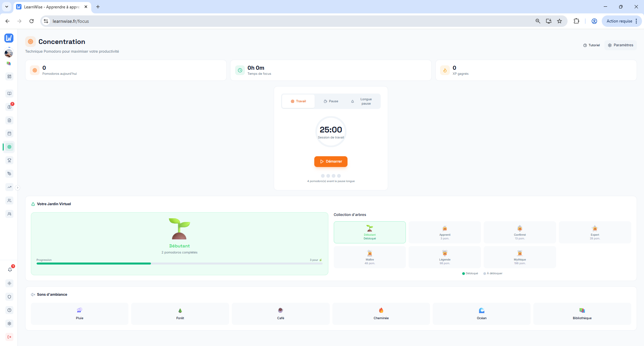Viewport: 644px width, 346px height.
Task: Switch back to the Travail tab
Action: [x=298, y=101]
